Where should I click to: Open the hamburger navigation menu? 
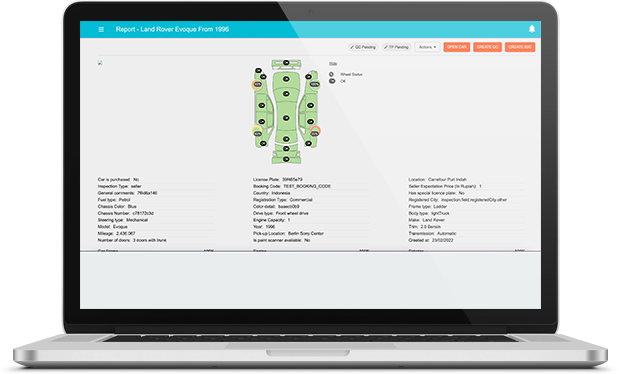(x=101, y=29)
